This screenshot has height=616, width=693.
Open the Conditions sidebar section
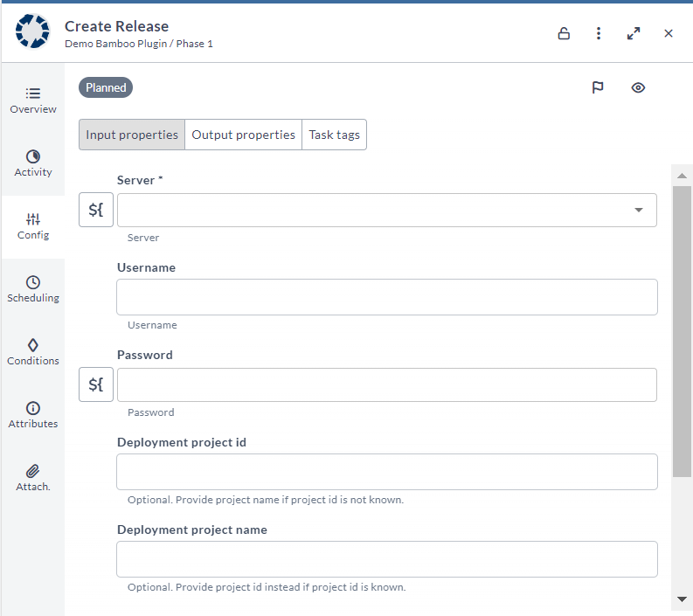(33, 353)
